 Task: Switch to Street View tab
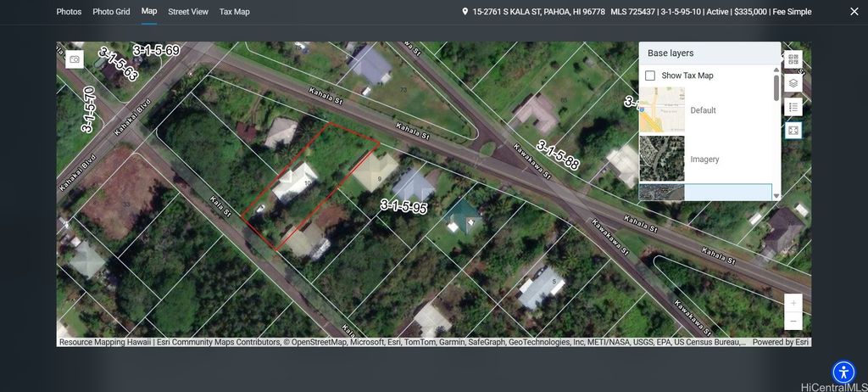188,12
